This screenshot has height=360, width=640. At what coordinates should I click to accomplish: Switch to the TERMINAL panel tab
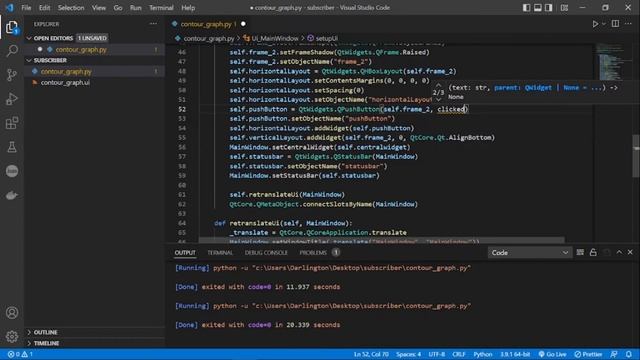pyautogui.click(x=220, y=253)
